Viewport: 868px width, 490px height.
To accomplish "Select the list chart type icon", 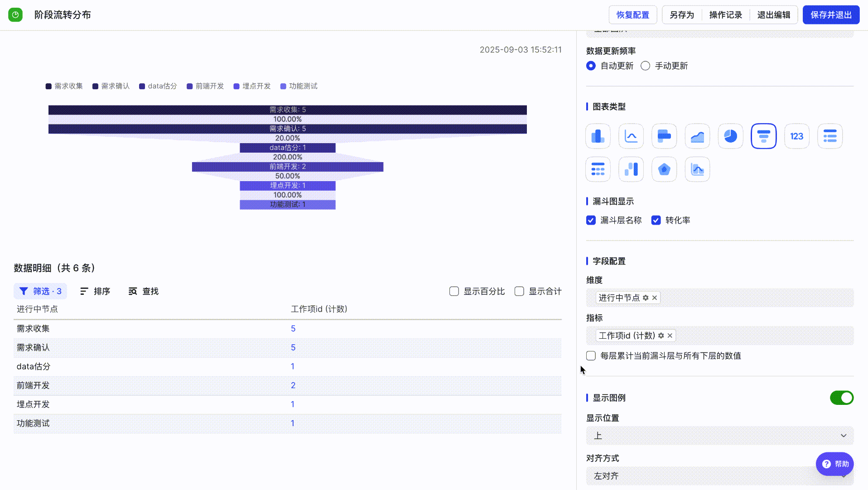I will click(829, 136).
